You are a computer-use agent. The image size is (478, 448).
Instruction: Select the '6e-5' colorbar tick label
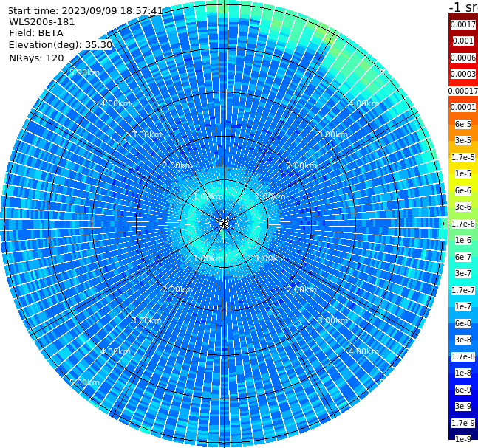point(463,124)
